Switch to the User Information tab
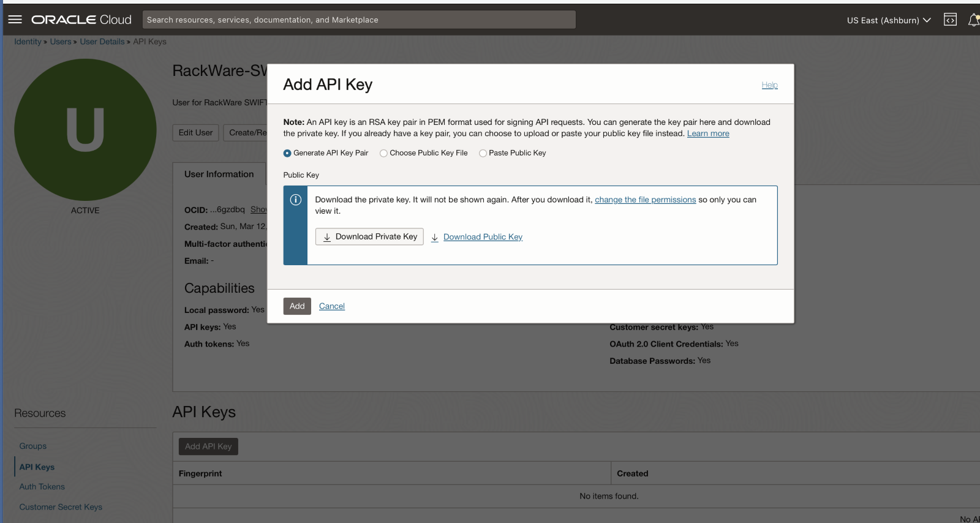This screenshot has width=980, height=523. 219,174
